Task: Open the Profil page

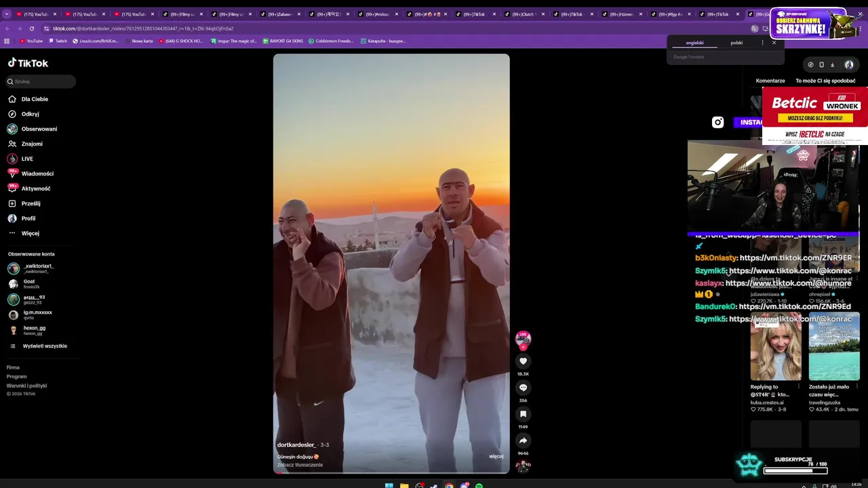Action: click(x=28, y=218)
